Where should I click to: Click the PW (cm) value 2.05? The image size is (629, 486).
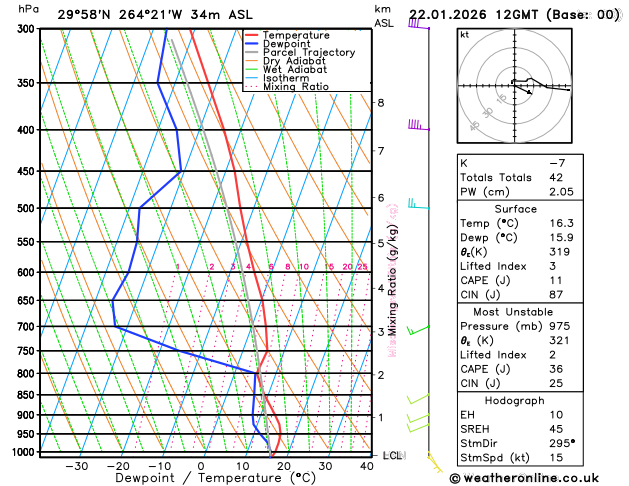[561, 192]
